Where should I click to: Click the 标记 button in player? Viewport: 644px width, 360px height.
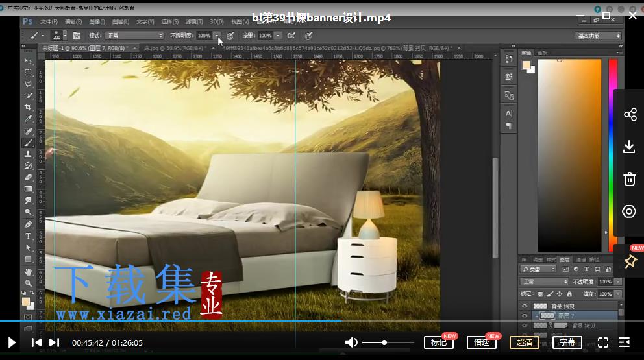tap(439, 342)
